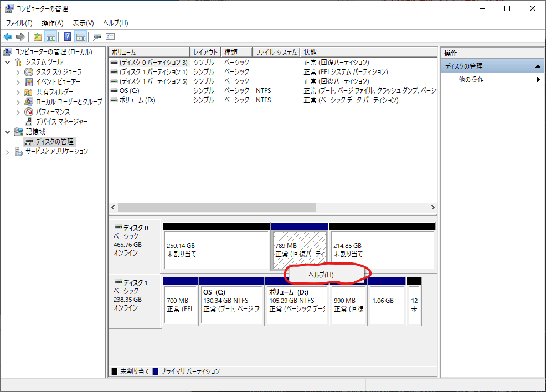Sort by the レイアウト column header

[205, 52]
